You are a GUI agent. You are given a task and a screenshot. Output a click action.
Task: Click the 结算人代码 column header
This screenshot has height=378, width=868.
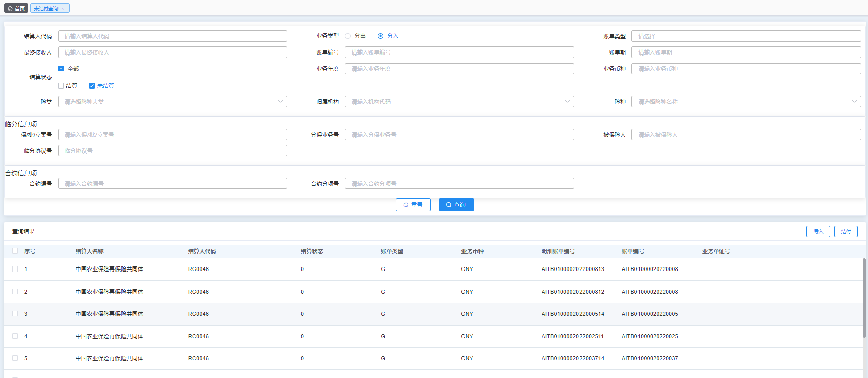(x=202, y=251)
